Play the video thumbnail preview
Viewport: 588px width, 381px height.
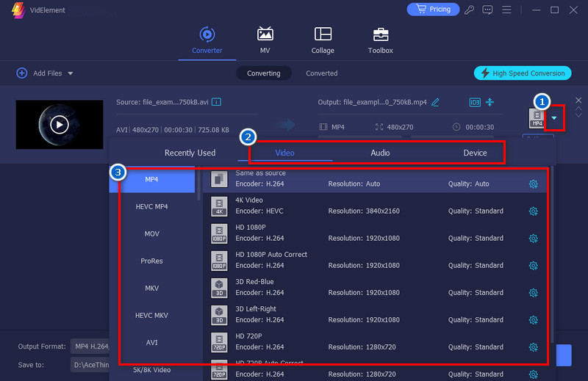[x=60, y=124]
